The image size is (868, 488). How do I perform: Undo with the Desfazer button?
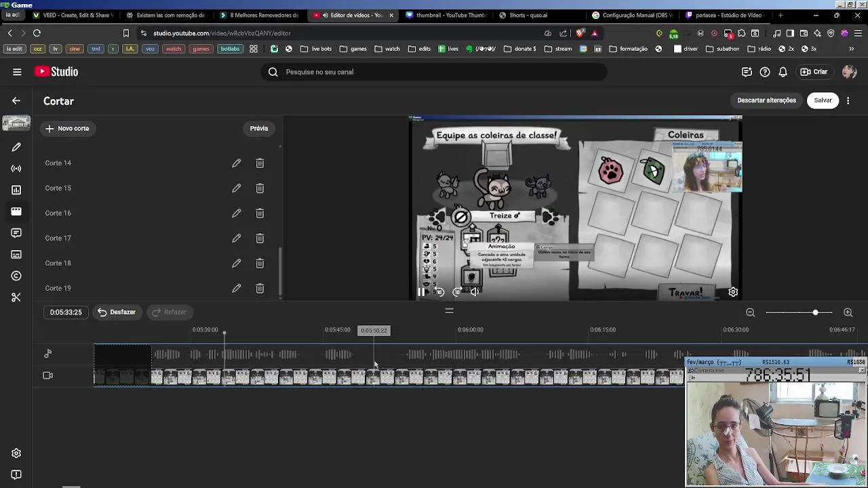117,312
